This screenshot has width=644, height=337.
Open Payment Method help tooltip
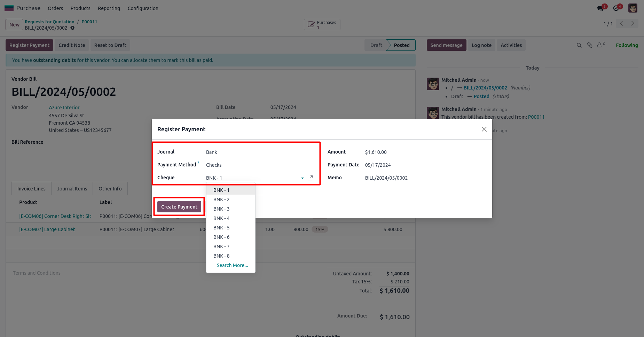[198, 163]
